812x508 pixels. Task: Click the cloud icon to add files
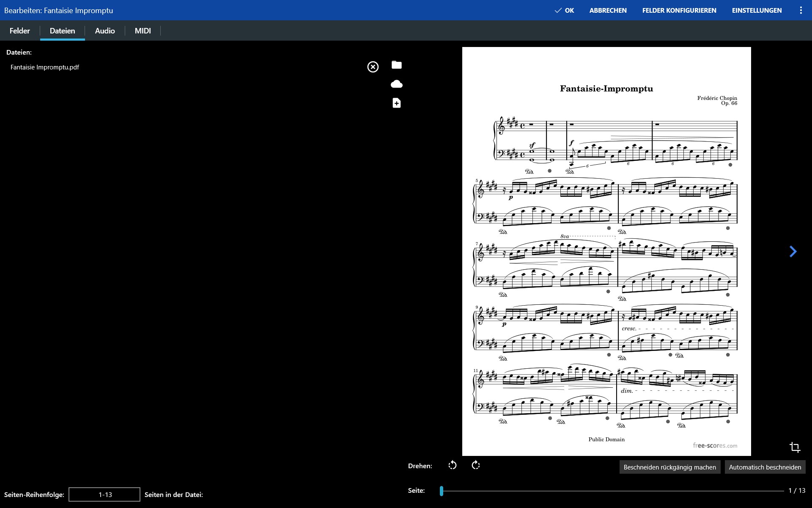pos(396,84)
